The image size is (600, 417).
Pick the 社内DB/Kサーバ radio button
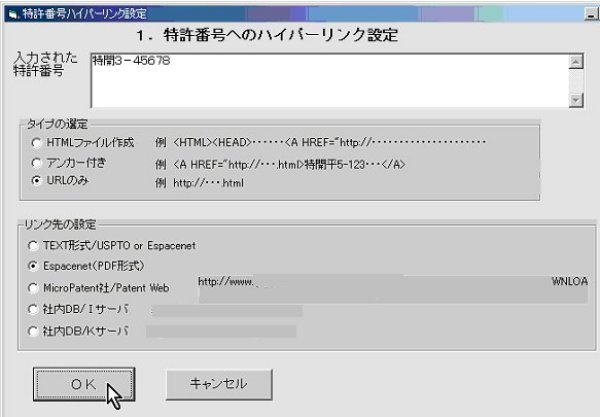35,330
